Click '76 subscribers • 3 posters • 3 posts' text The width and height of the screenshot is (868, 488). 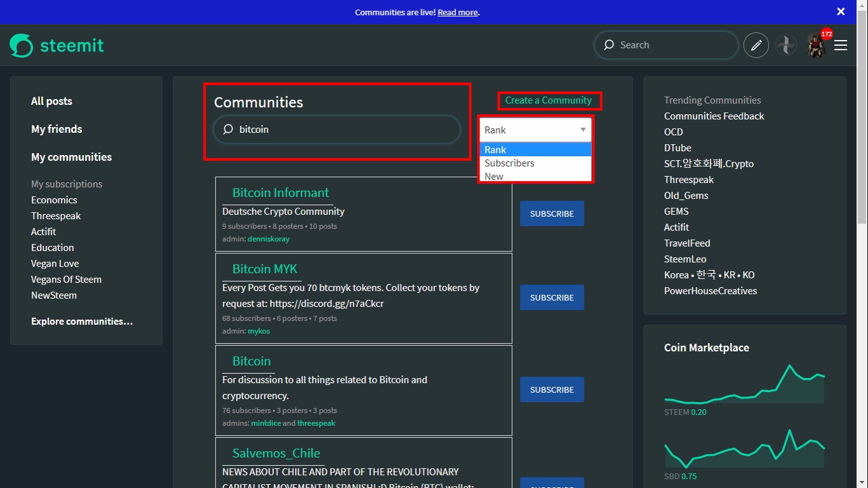pos(280,410)
